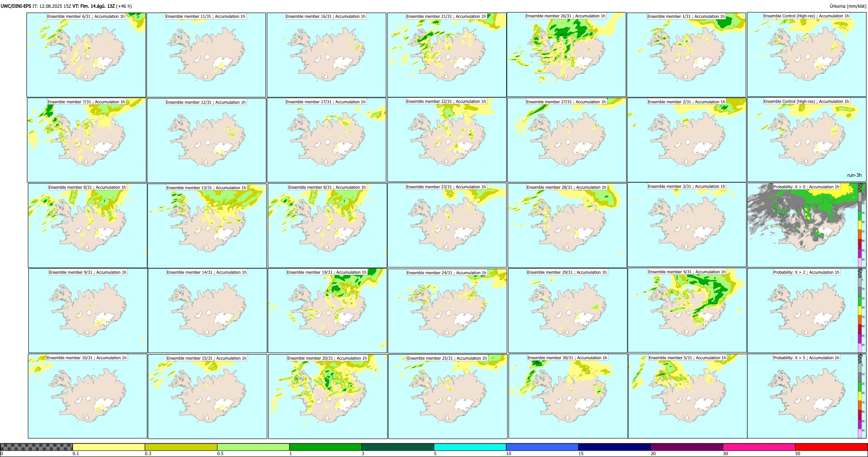Screen dimensions: 868x457
Task: Click the UWC/DINI-EPS header text
Action: click(x=16, y=6)
